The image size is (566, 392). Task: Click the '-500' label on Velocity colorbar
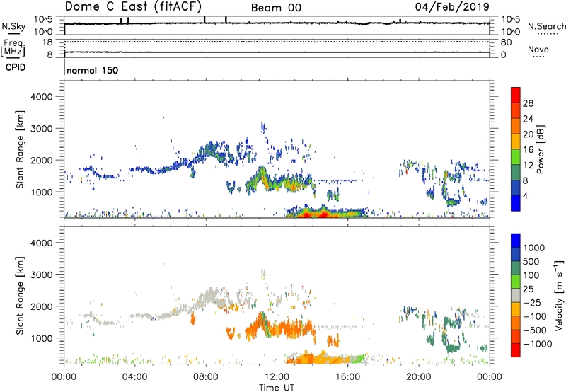click(535, 330)
